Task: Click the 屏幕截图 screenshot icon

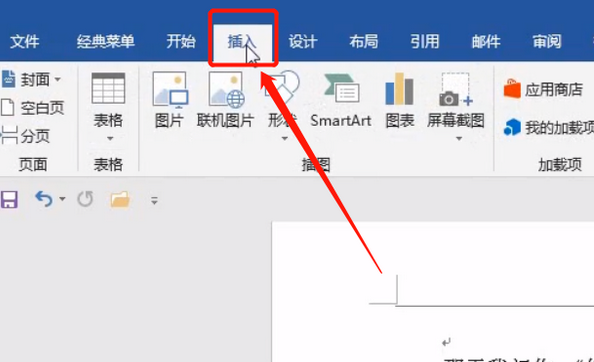Action: (456, 89)
